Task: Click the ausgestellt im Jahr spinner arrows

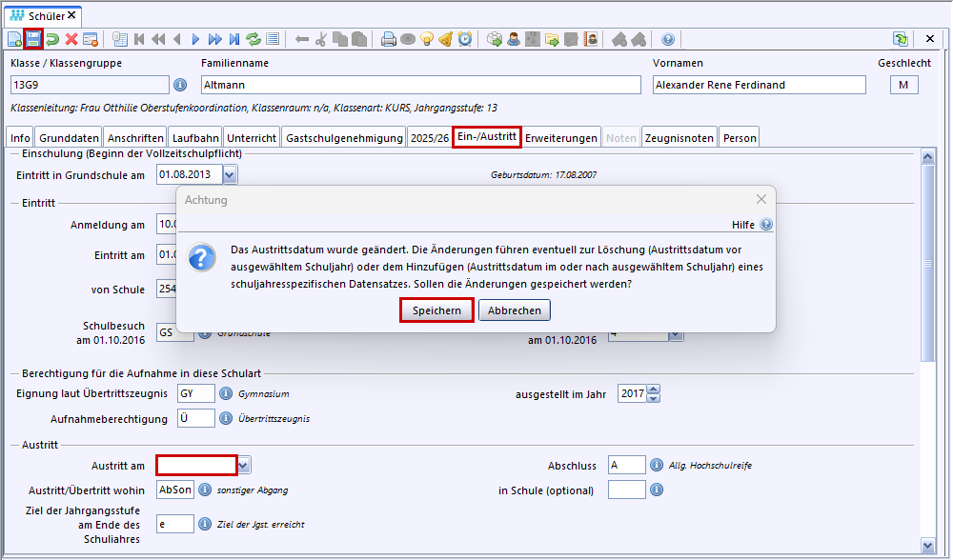Action: (654, 393)
